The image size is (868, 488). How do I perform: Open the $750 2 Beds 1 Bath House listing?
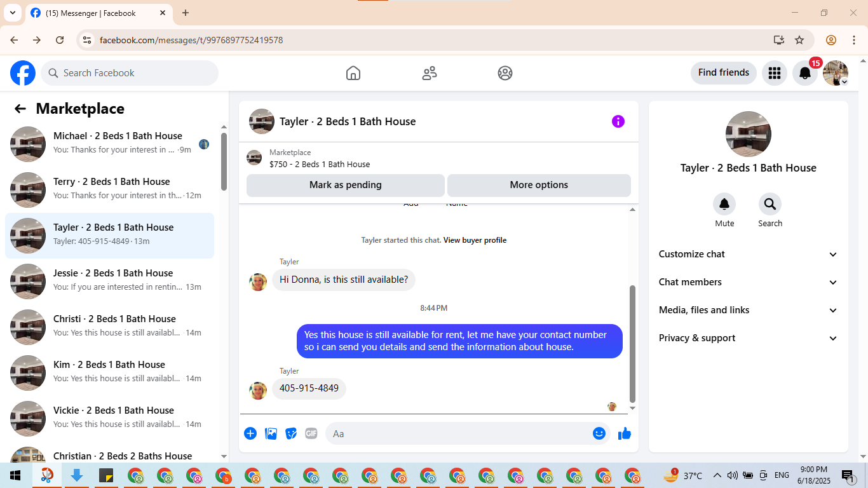point(438,158)
